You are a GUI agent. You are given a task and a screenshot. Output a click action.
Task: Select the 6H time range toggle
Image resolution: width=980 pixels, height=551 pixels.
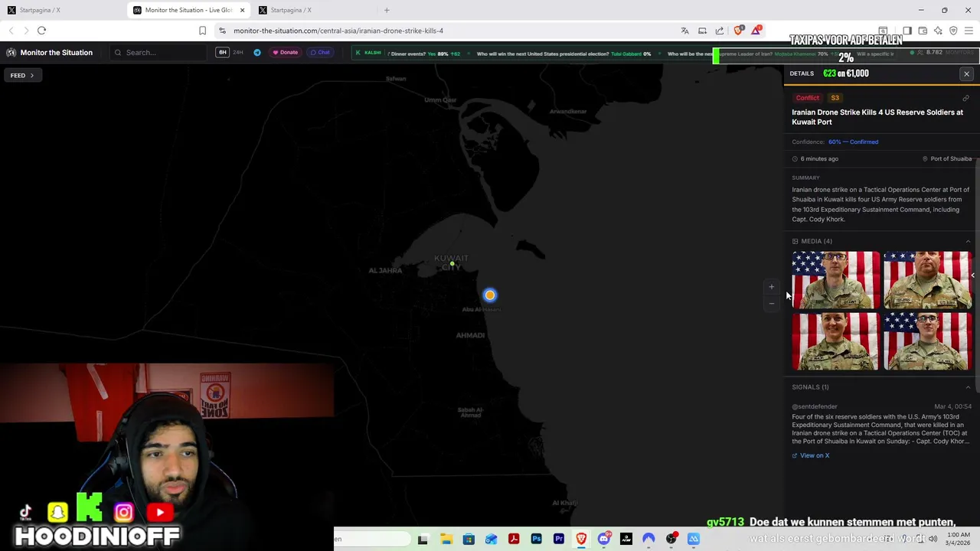pyautogui.click(x=222, y=53)
